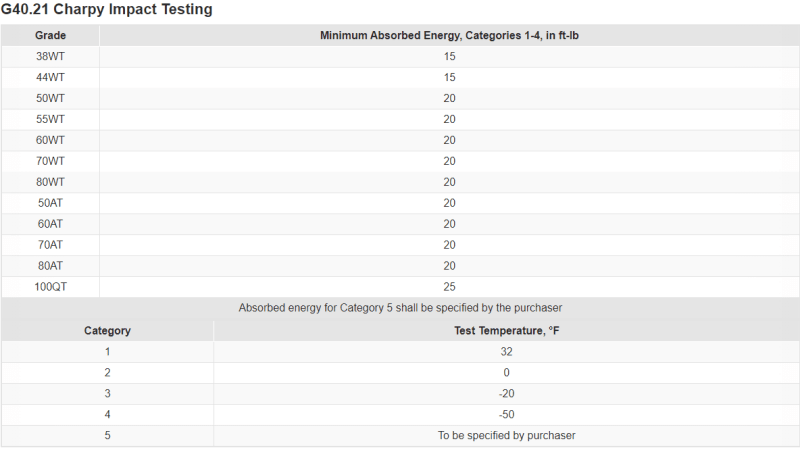Screen dimensions: 800x452
Task: Click the Minimum Absorbed Energy column header
Action: 449,35
